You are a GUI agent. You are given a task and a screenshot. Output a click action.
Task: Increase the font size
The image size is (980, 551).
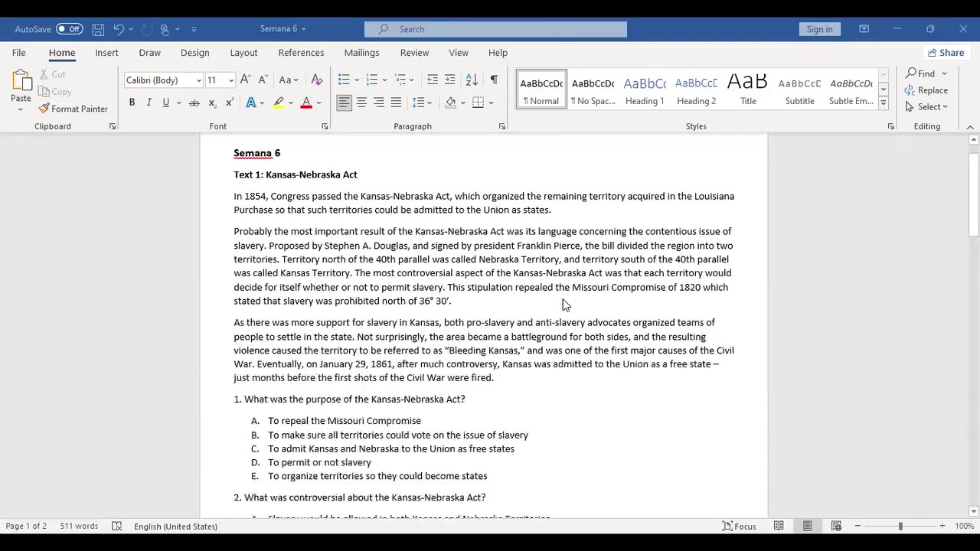click(x=245, y=80)
